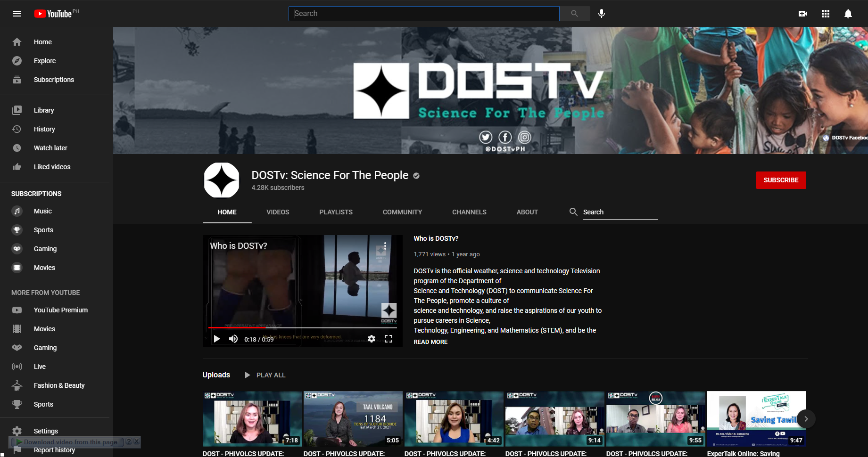Screen dimensions: 868x457
Task: Play the Who is DOSTv video
Action: (x=217, y=339)
